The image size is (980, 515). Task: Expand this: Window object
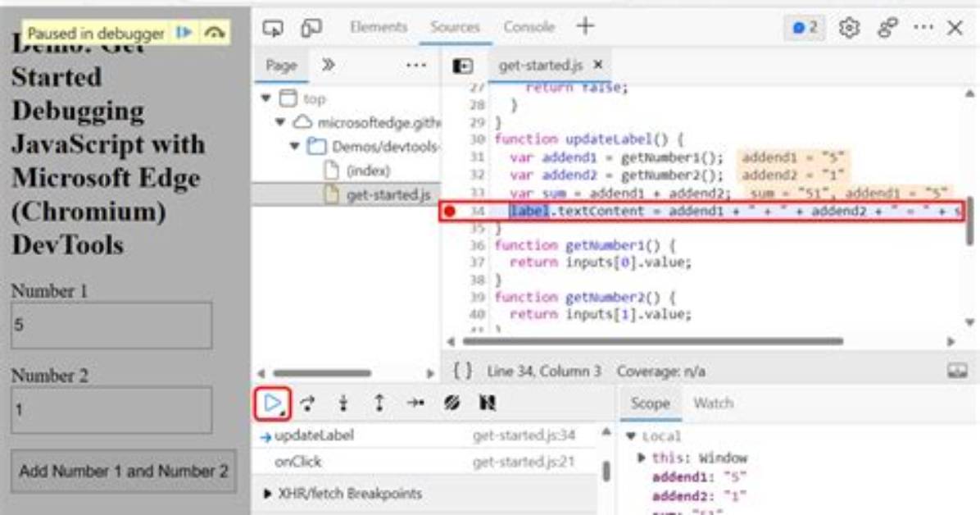641,458
